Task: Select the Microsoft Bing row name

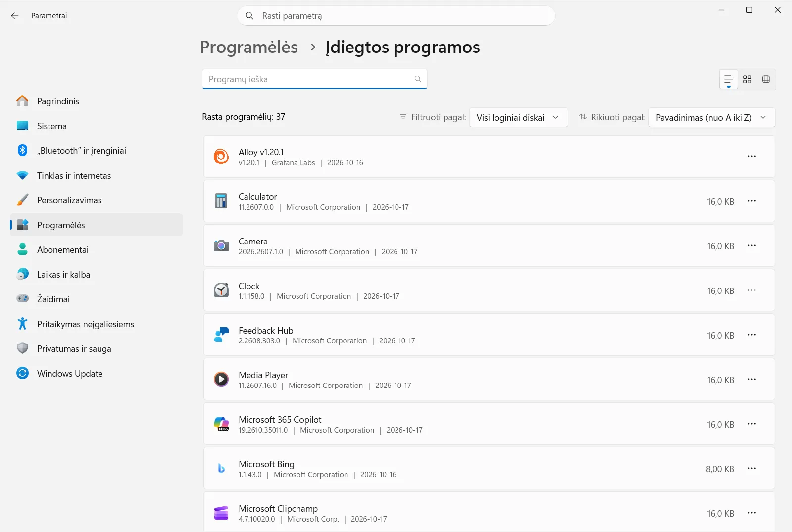Action: point(266,464)
